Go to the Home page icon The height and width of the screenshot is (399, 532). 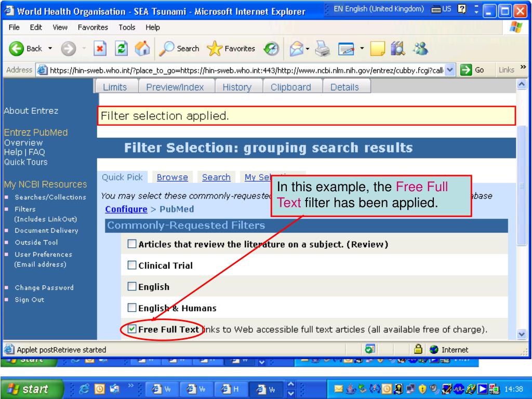[142, 48]
